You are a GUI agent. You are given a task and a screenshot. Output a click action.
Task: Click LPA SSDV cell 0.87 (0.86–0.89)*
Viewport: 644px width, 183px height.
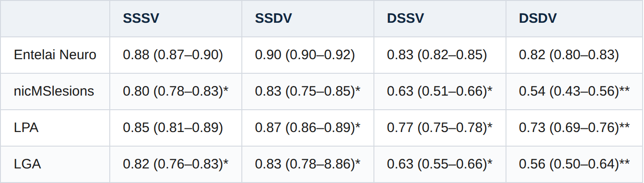307,128
